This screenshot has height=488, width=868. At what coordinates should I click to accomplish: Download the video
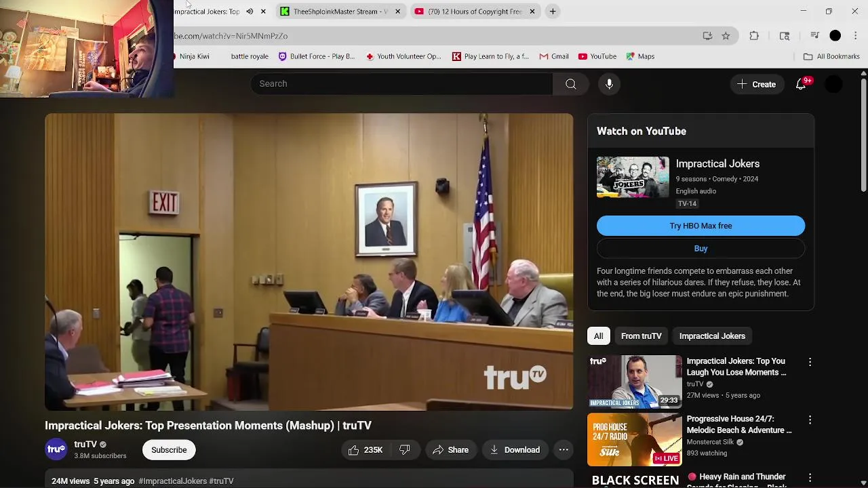[515, 450]
